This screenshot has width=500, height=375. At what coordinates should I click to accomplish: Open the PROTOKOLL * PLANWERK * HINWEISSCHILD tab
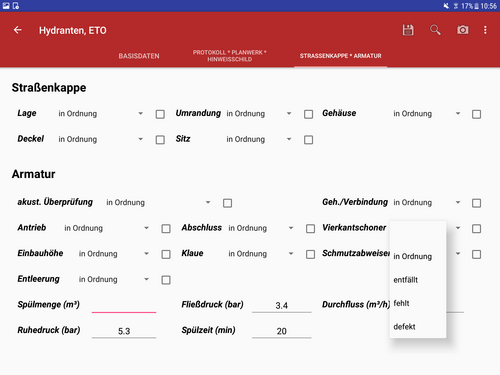tap(230, 56)
